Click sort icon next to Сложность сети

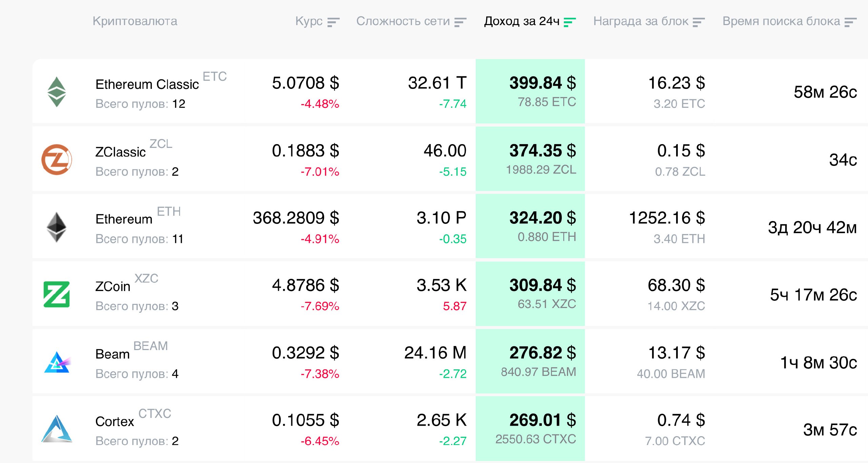[460, 22]
